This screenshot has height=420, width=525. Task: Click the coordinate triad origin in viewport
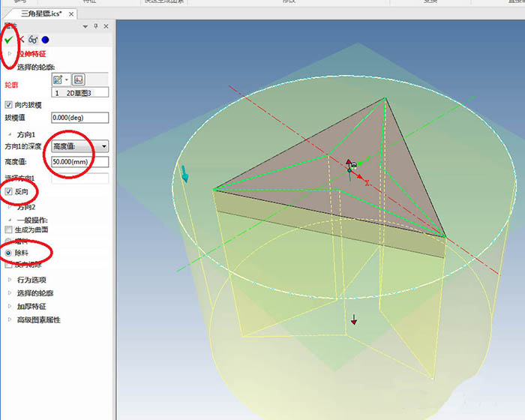(x=350, y=170)
